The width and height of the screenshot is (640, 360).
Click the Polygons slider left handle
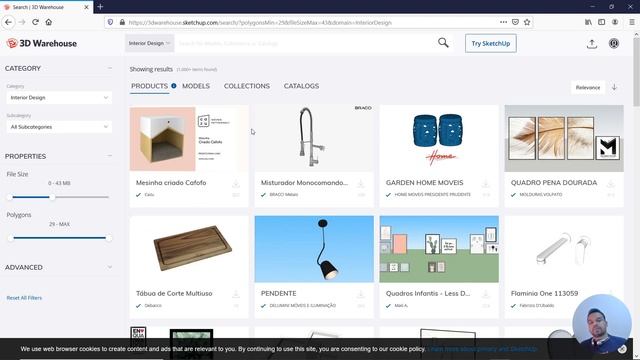point(11,238)
